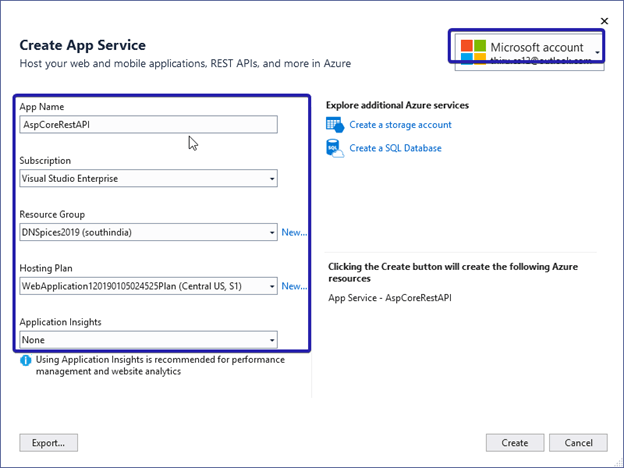Click the 'Hosting Plan' label
The image size is (624, 468).
pyautogui.click(x=46, y=268)
